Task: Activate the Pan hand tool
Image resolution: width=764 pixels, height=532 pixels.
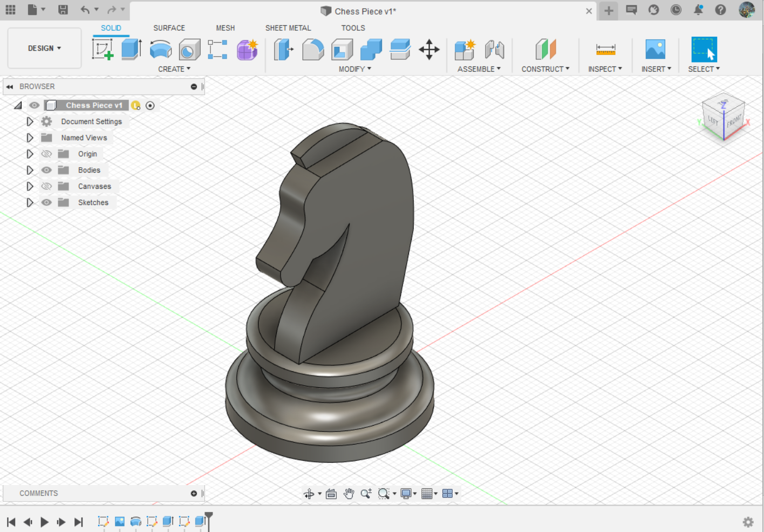Action: tap(349, 494)
